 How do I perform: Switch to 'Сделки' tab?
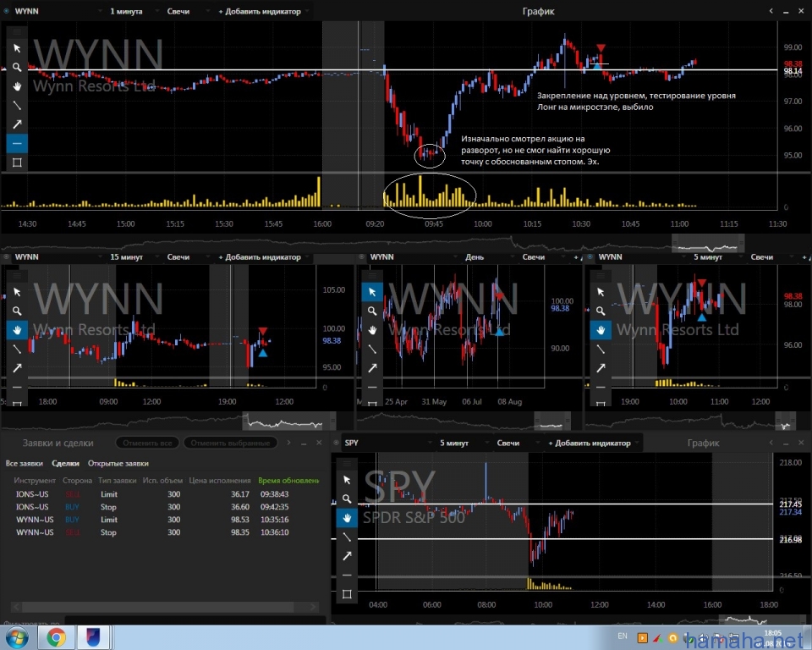coord(65,464)
